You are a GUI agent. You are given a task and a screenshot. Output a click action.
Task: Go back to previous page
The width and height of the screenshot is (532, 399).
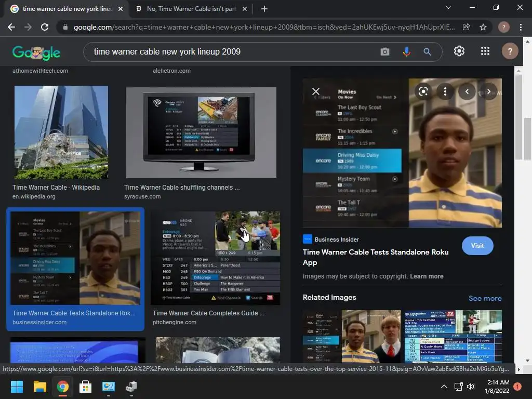(x=11, y=27)
